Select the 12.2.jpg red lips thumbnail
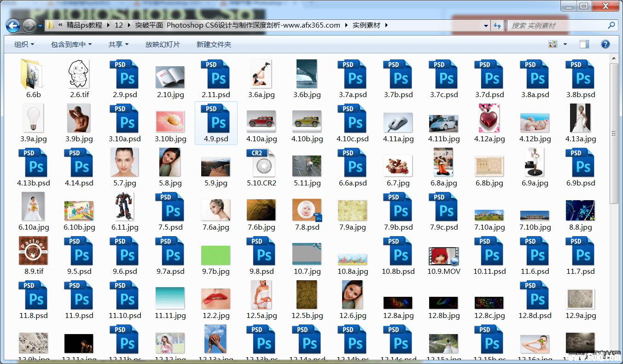The width and height of the screenshot is (623, 364). pyautogui.click(x=215, y=299)
